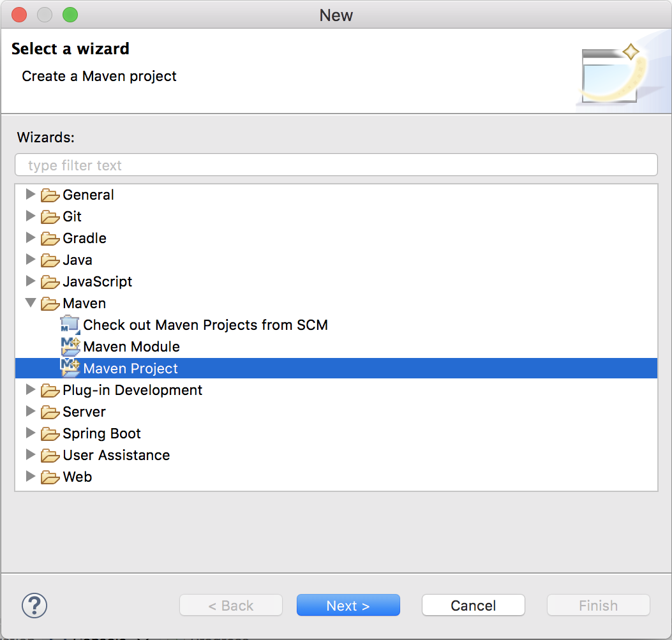Select the 'Maven' label
Viewport: 672px width, 640px height.
click(x=84, y=303)
